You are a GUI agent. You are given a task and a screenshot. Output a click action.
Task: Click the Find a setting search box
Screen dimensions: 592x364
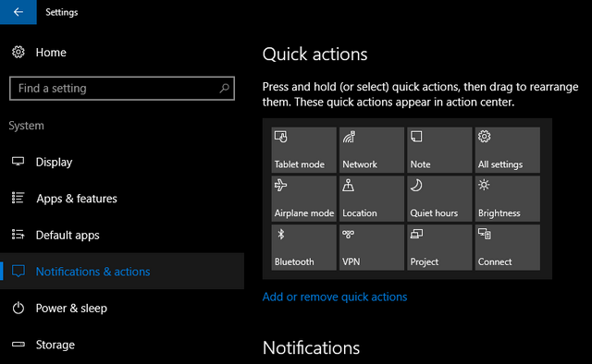(122, 89)
